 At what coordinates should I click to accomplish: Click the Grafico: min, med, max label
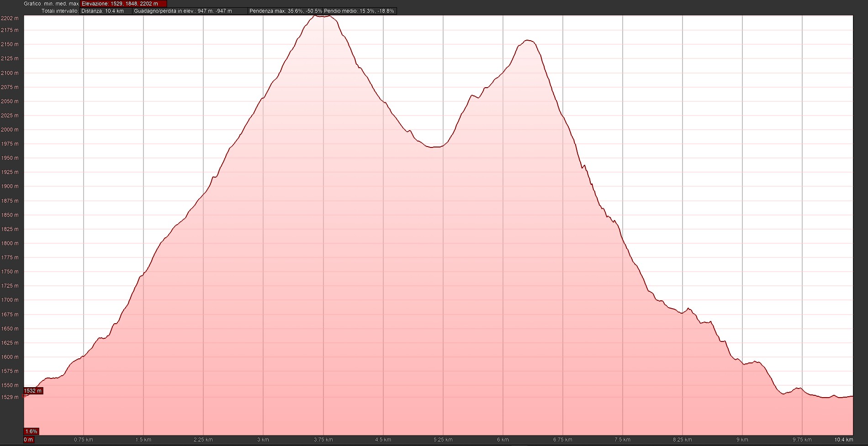pos(51,4)
